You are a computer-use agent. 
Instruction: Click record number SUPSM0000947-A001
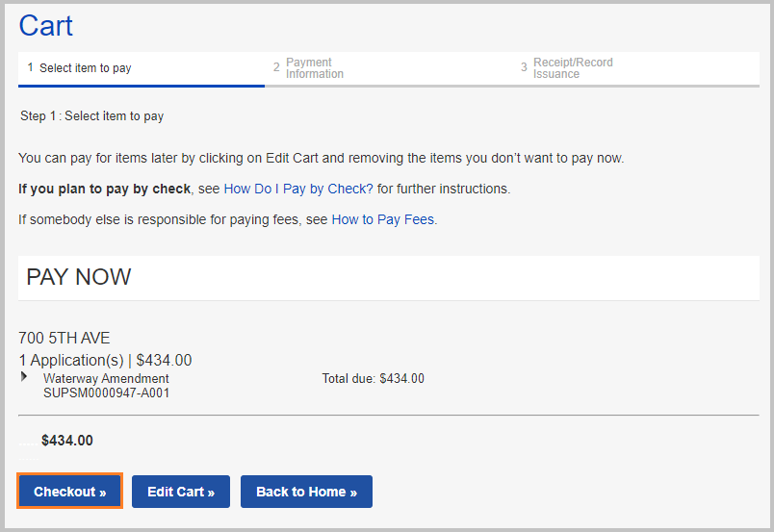tap(106, 393)
